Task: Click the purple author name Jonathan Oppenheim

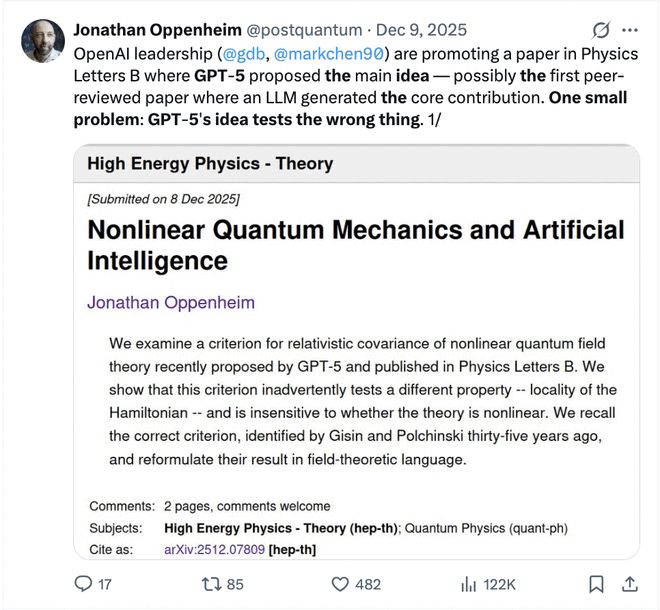Action: (171, 302)
